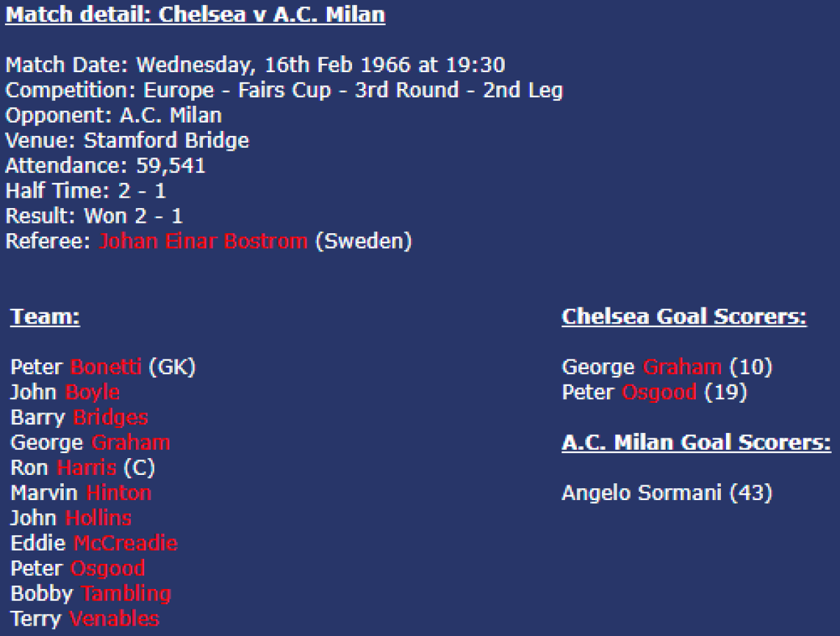Viewport: 840px width, 636px height.
Task: Visit the Hinton player page
Action: point(118,493)
